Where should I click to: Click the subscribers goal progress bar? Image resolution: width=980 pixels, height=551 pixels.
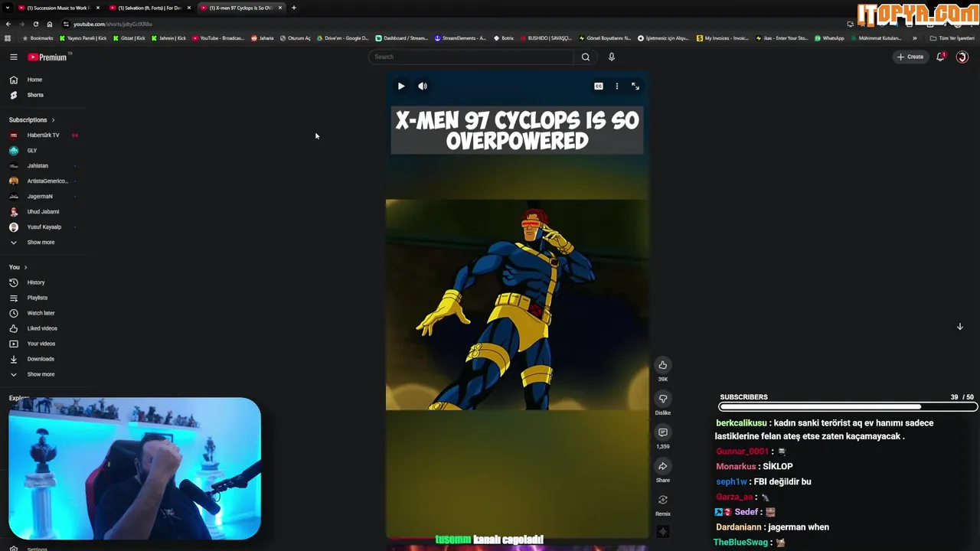847,407
